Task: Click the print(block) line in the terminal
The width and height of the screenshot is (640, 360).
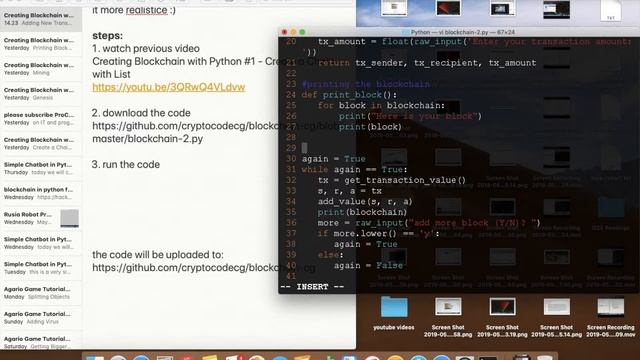Action: click(x=370, y=127)
